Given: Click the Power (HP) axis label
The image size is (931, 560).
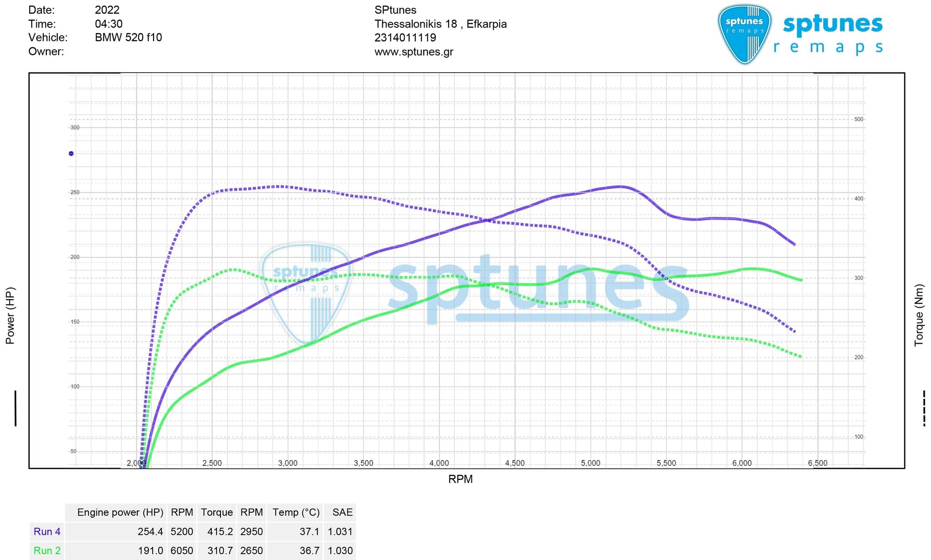Looking at the screenshot, I should coord(10,315).
